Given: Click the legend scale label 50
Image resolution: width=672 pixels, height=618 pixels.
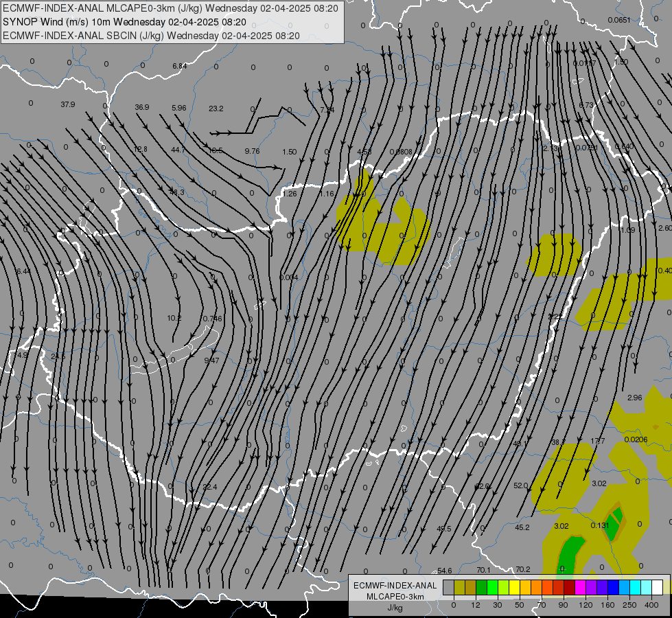Looking at the screenshot, I should (520, 605).
